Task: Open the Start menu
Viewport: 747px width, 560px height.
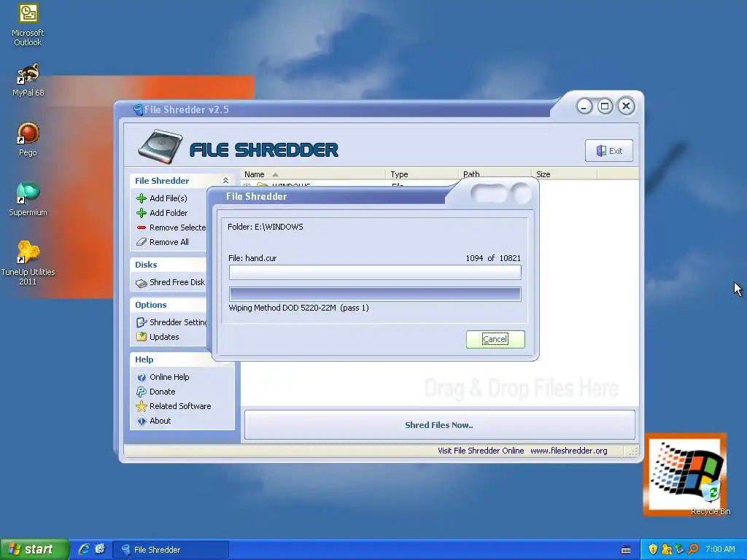Action: pos(34,549)
